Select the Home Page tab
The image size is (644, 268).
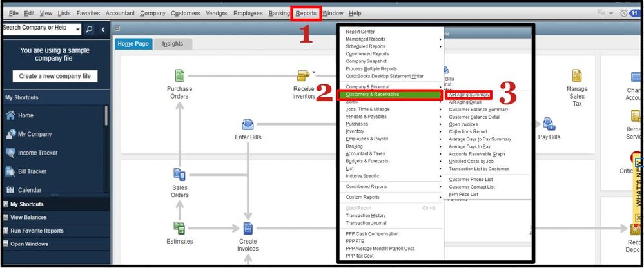pyautogui.click(x=133, y=44)
